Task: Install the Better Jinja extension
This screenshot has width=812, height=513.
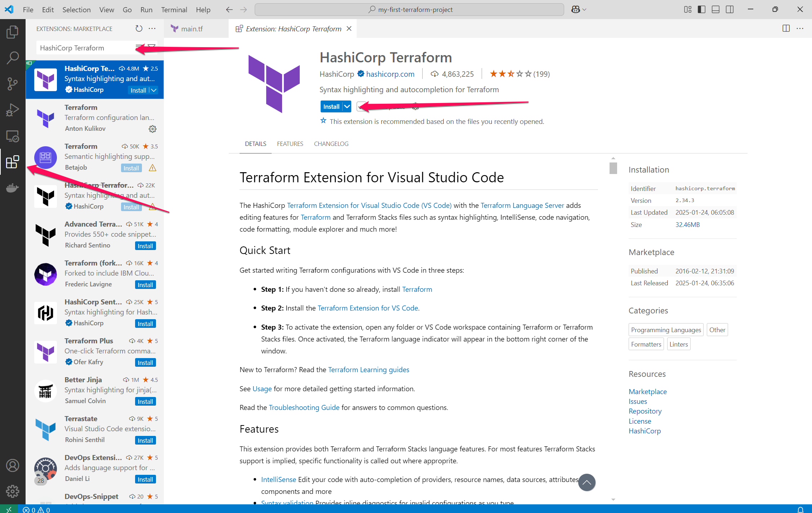Action: tap(145, 401)
